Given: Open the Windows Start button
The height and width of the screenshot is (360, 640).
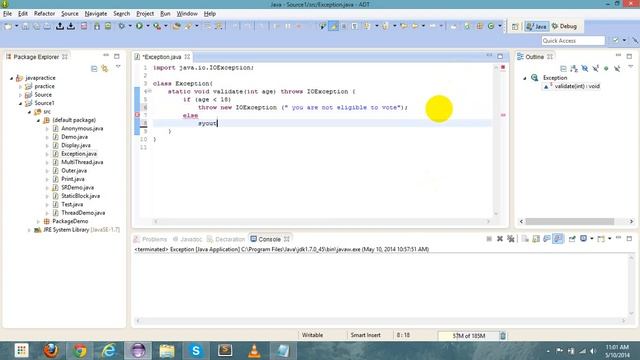Looking at the screenshot, I should coord(21,351).
